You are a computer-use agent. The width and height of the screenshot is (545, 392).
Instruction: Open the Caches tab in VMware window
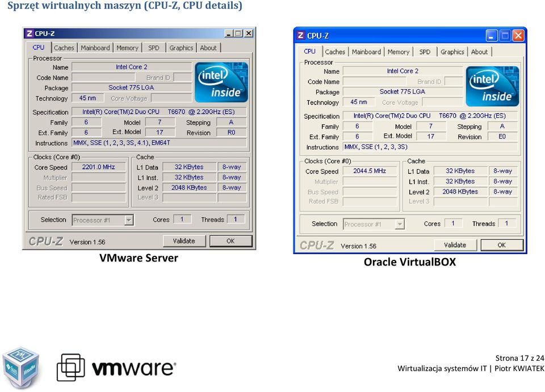64,48
